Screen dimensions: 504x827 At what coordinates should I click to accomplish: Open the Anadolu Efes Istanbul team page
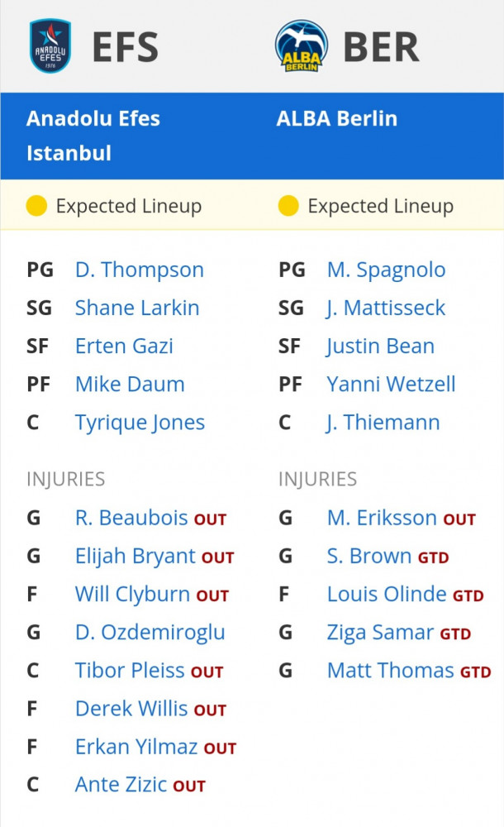tap(93, 136)
